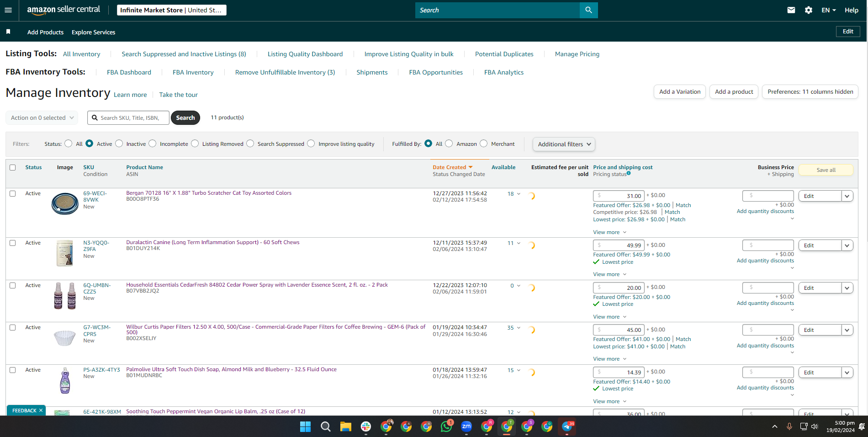Open WhatsApp from the taskbar
The image size is (868, 437).
[446, 426]
